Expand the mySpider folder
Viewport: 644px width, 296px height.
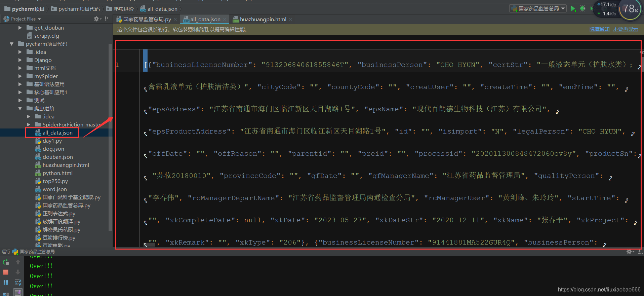click(20, 76)
